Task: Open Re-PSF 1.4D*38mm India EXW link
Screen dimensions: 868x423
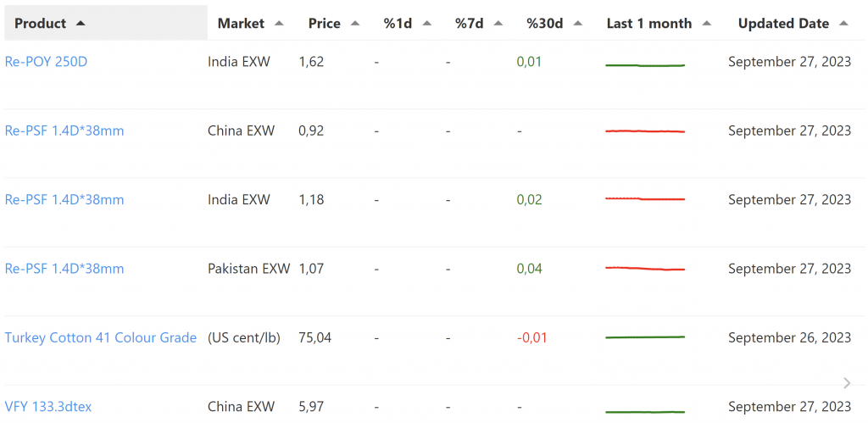Action: 64,200
